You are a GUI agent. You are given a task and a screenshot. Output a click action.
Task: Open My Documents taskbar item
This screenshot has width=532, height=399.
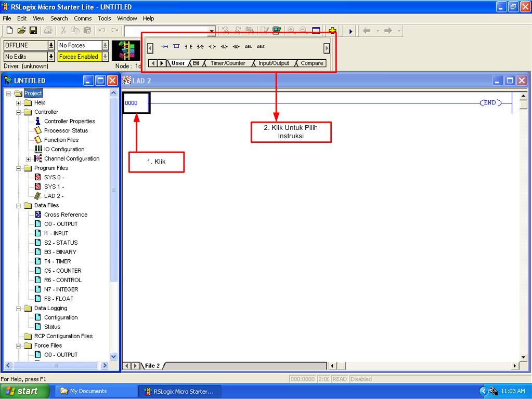96,391
